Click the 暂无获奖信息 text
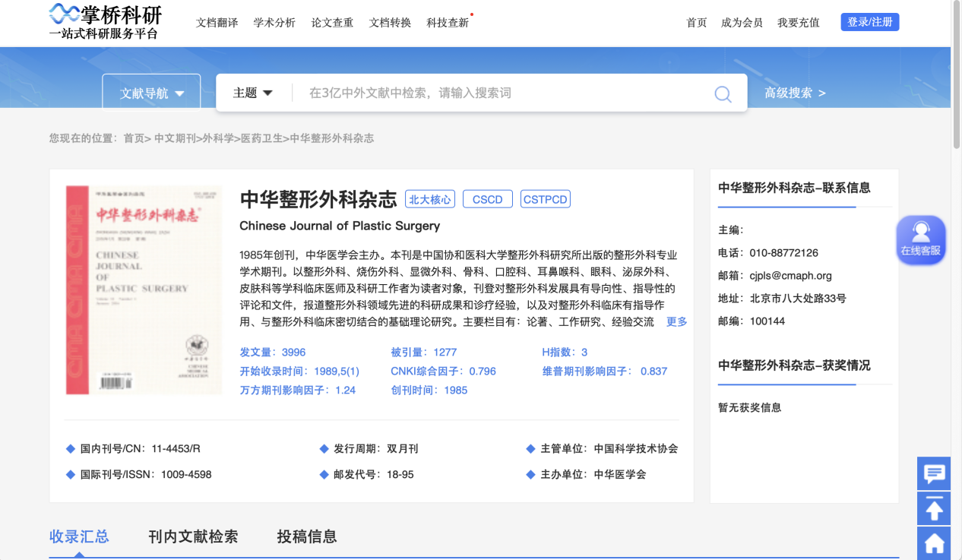Screen dimensions: 962x560 (x=750, y=408)
